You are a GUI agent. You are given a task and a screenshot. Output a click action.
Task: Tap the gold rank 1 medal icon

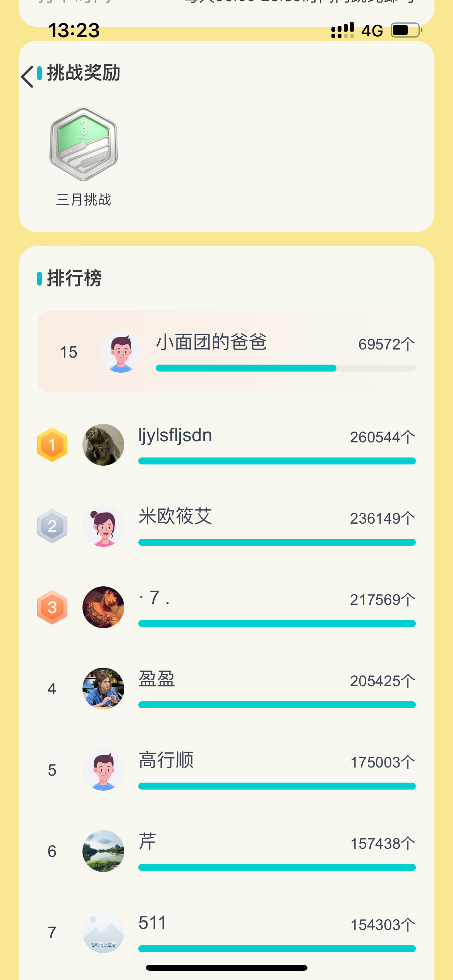tap(52, 445)
